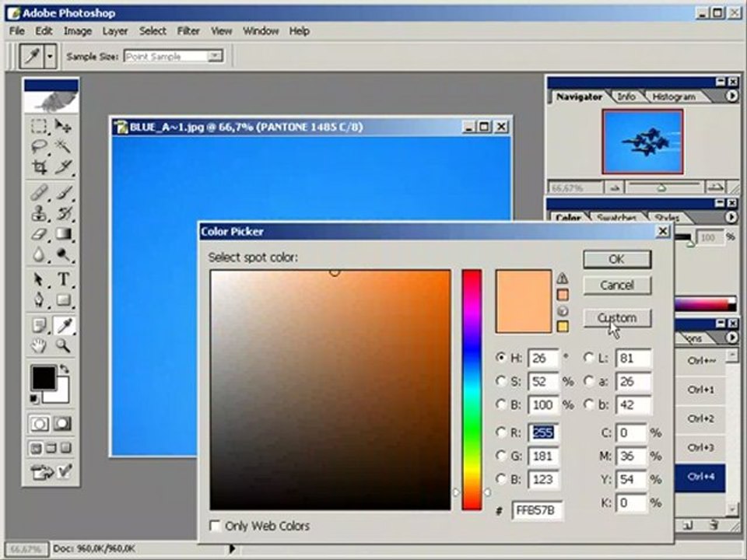The image size is (747, 560).
Task: Select the Eyedropper tool in toolbox
Action: click(x=64, y=326)
